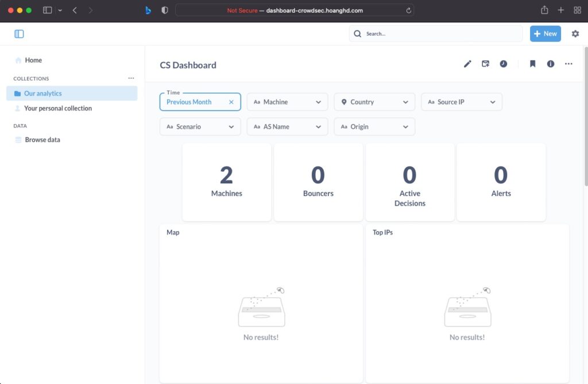The width and height of the screenshot is (588, 384).
Task: Go back in Safari
Action: coord(75,10)
